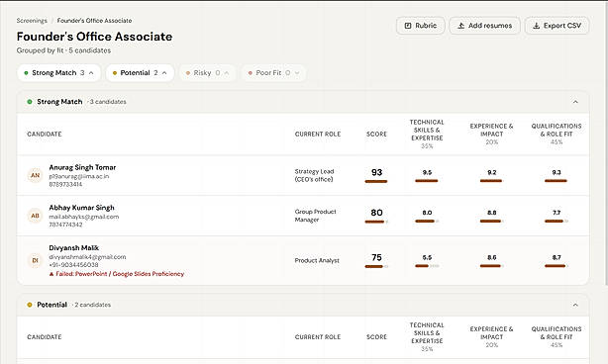
Task: Click Anurag's 93 score bar
Action: (x=376, y=181)
